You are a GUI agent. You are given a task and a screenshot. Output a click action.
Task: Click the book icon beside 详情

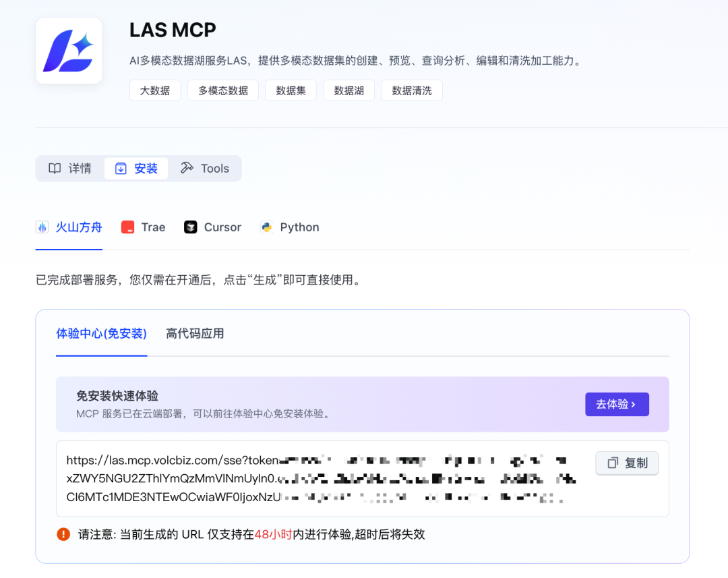(x=55, y=168)
